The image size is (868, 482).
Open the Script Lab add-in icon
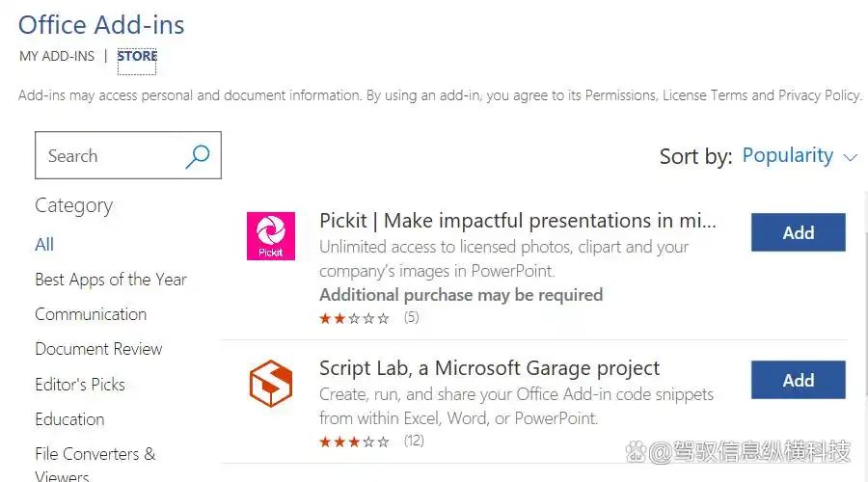pos(271,384)
